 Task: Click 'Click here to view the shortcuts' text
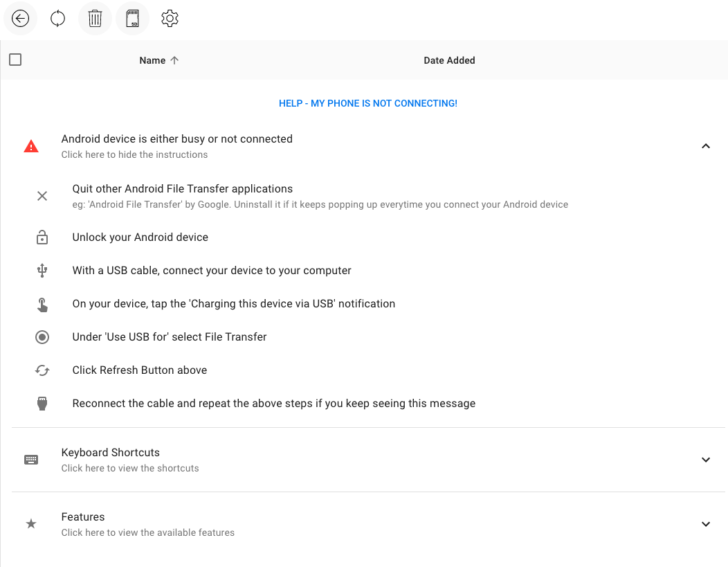coord(130,468)
